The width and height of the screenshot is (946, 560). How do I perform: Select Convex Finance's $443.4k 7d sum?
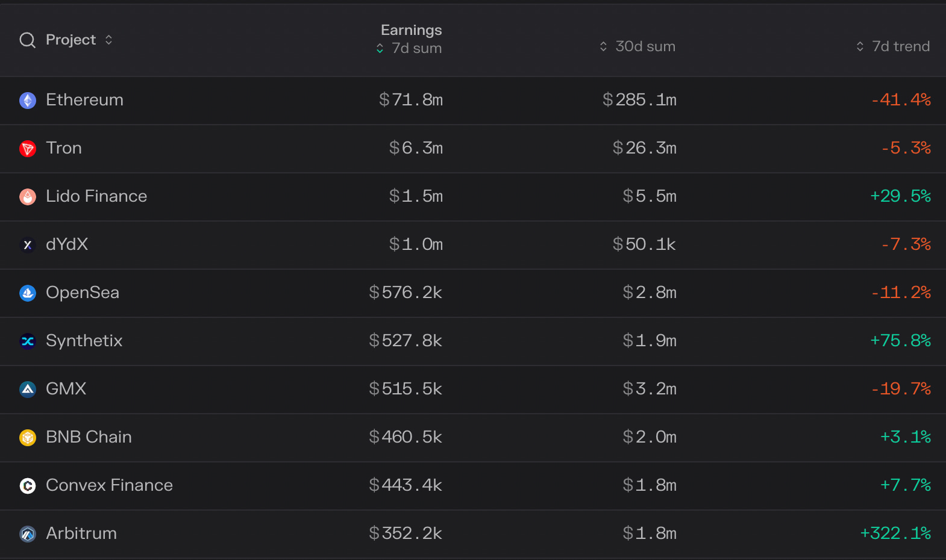tap(406, 485)
